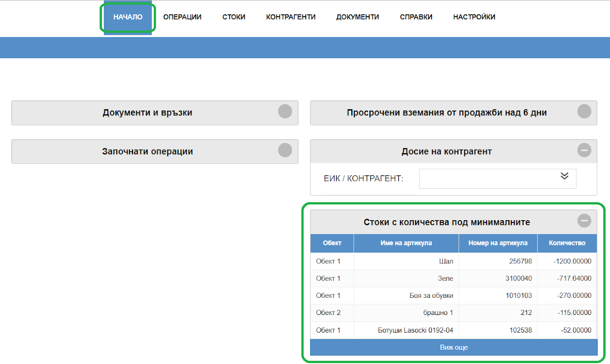Click the ЕИК / КОНТРАГЕНТ input field
610x364 pixels.
pos(498,179)
